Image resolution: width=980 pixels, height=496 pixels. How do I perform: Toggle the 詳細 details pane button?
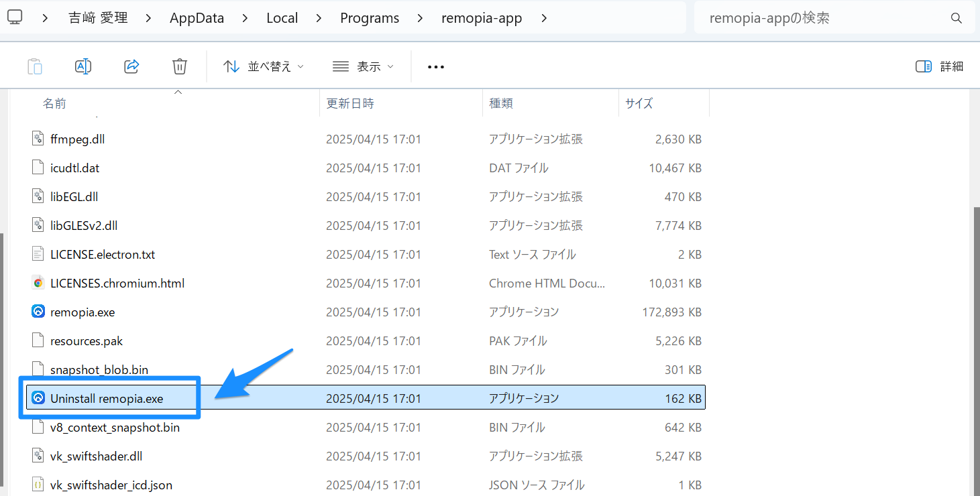[939, 66]
